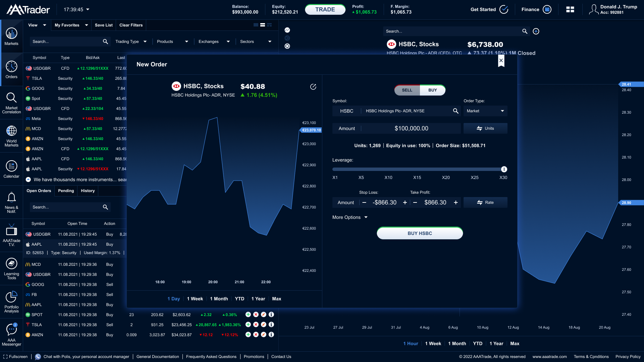Viewport: 644px width, 362px height.
Task: Decrease Stop Loss with minus stepper
Action: pyautogui.click(x=364, y=202)
